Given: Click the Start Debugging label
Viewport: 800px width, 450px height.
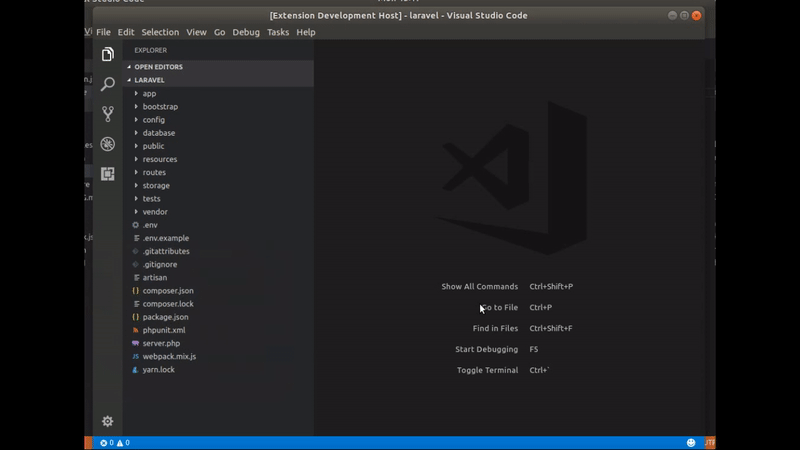Looking at the screenshot, I should (x=486, y=349).
